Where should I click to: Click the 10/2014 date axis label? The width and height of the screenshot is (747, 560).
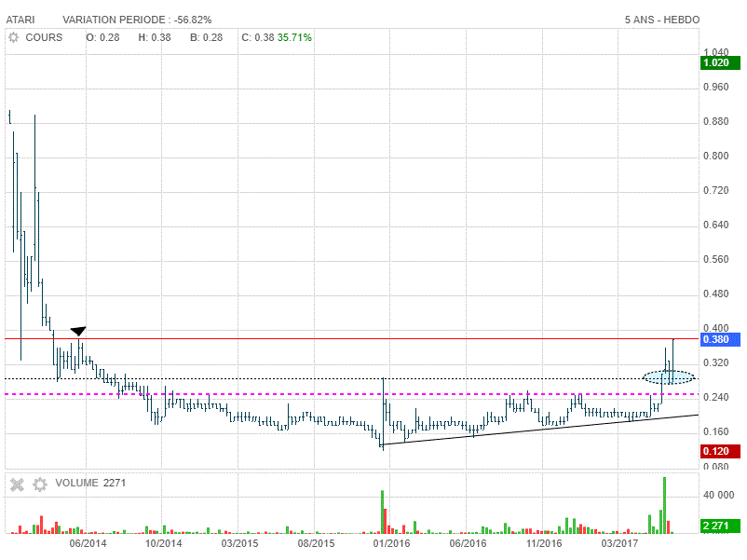click(163, 543)
